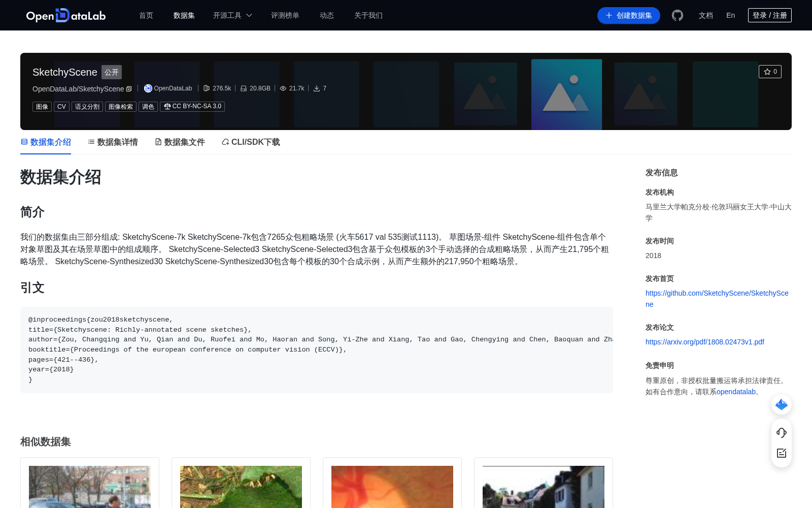Viewport: 812px width, 508px height.
Task: Open the GitHub icon link
Action: (678, 15)
